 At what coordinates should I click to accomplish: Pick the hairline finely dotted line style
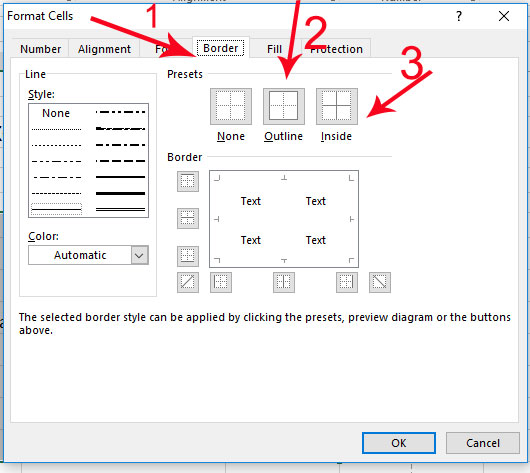coord(56,129)
